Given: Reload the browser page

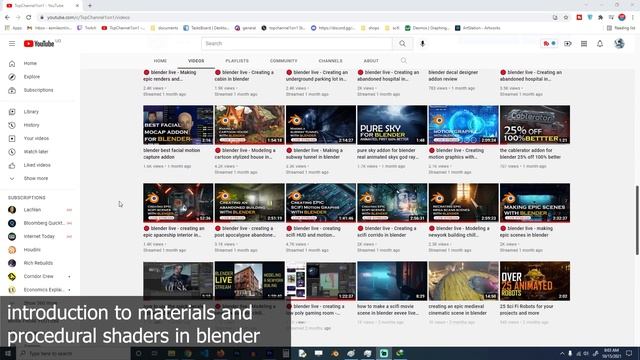Looking at the screenshot, I should [29, 18].
